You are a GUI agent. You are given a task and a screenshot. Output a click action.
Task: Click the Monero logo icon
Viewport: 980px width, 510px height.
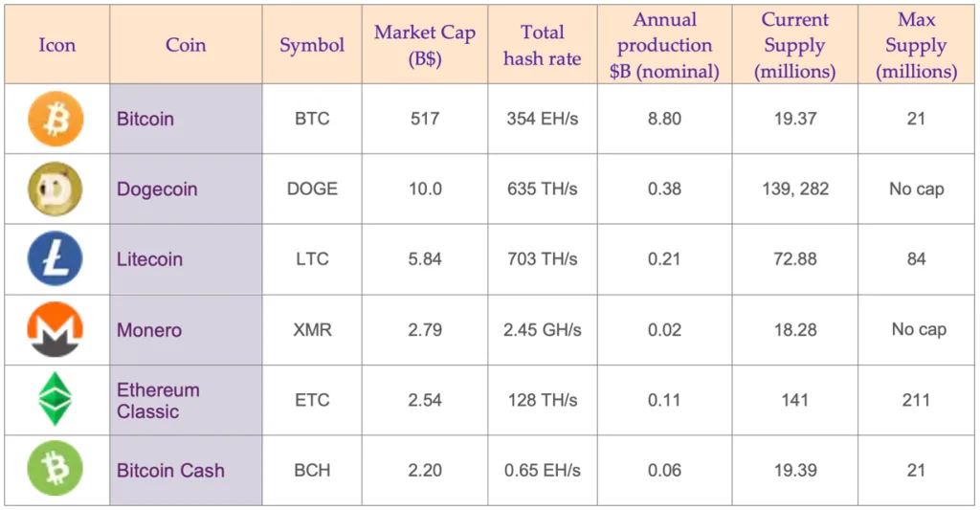pos(56,330)
